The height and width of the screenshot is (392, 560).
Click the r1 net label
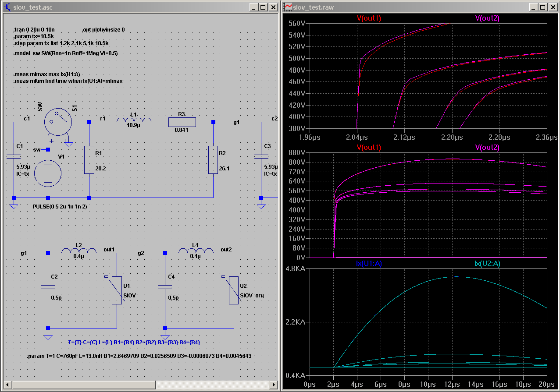(103, 118)
